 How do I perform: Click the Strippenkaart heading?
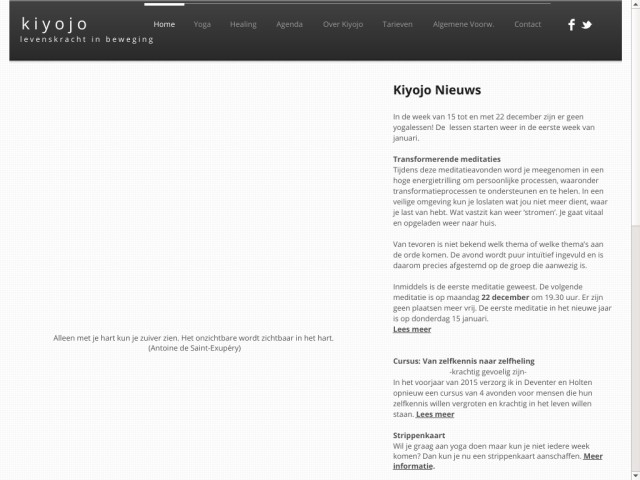tap(419, 435)
